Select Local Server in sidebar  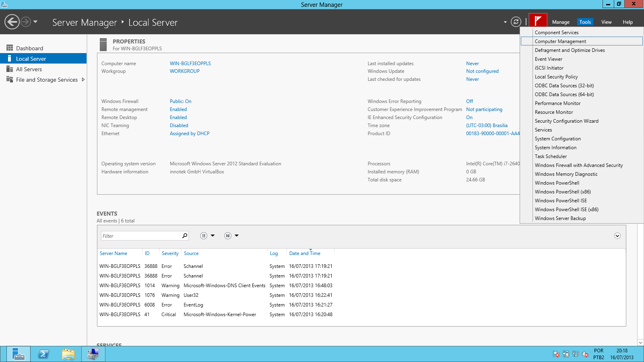[x=43, y=59]
